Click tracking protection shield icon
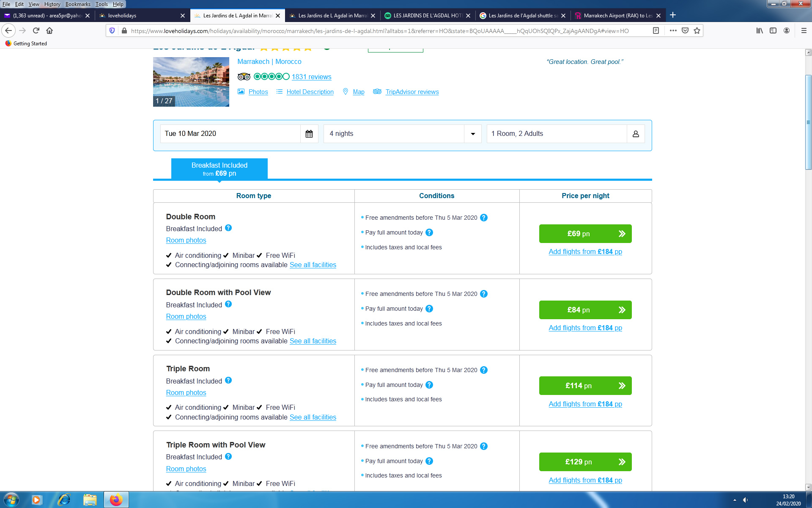 point(112,30)
